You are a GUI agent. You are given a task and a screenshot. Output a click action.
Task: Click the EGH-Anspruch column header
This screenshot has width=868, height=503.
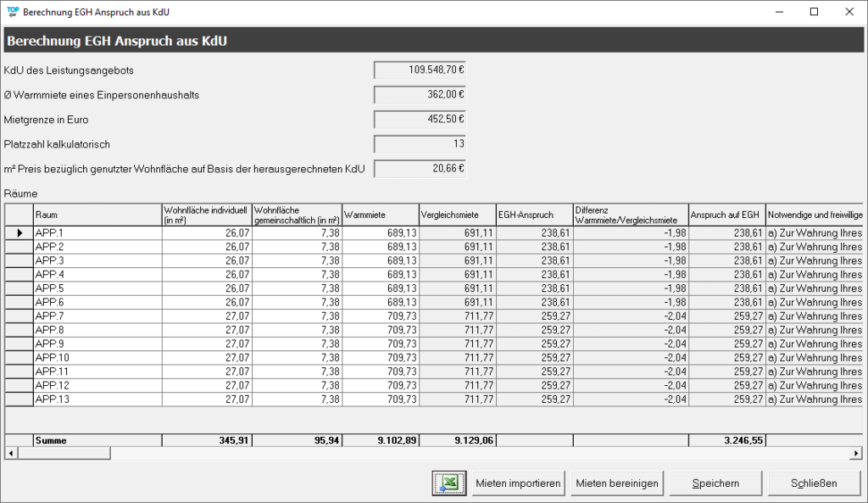pos(534,215)
